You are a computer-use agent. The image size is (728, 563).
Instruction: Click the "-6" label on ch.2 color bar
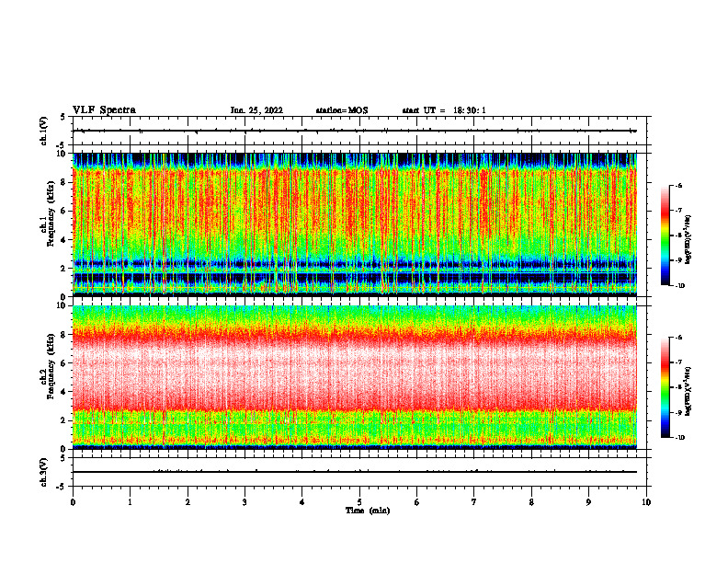click(x=679, y=338)
